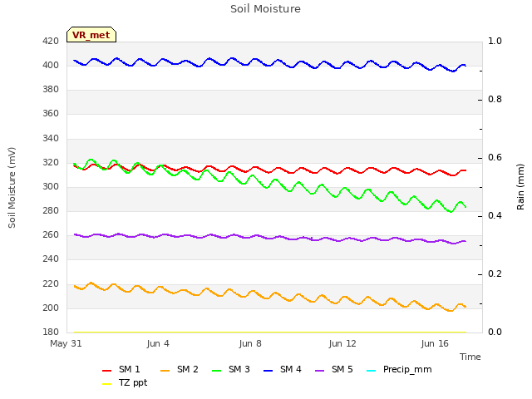Toggle SM 1 legend entry
The width and height of the screenshot is (532, 399).
(x=121, y=369)
